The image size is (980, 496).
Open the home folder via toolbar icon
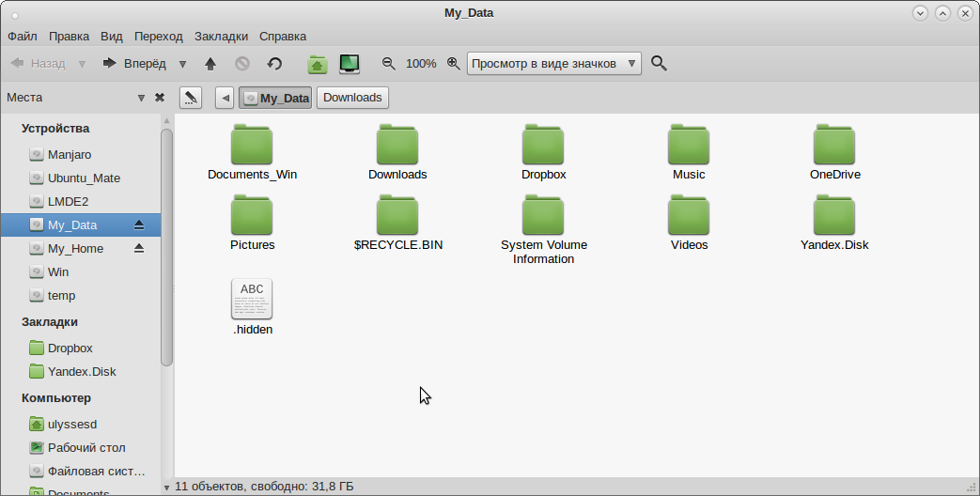318,64
